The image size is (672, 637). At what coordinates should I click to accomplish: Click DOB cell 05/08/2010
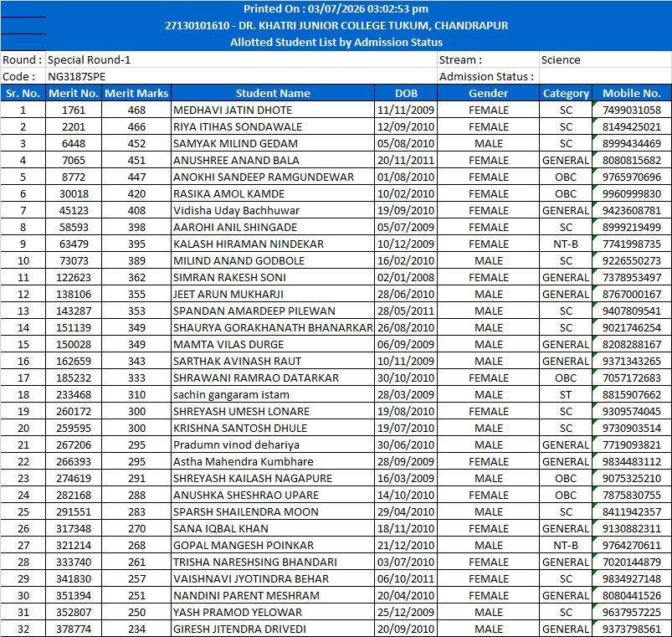(406, 143)
